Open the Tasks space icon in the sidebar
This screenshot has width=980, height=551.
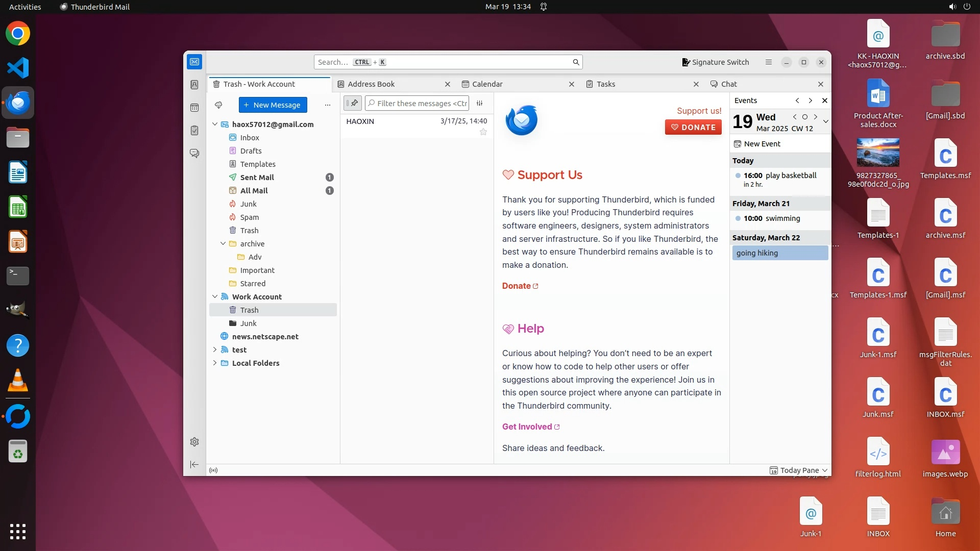tap(194, 131)
